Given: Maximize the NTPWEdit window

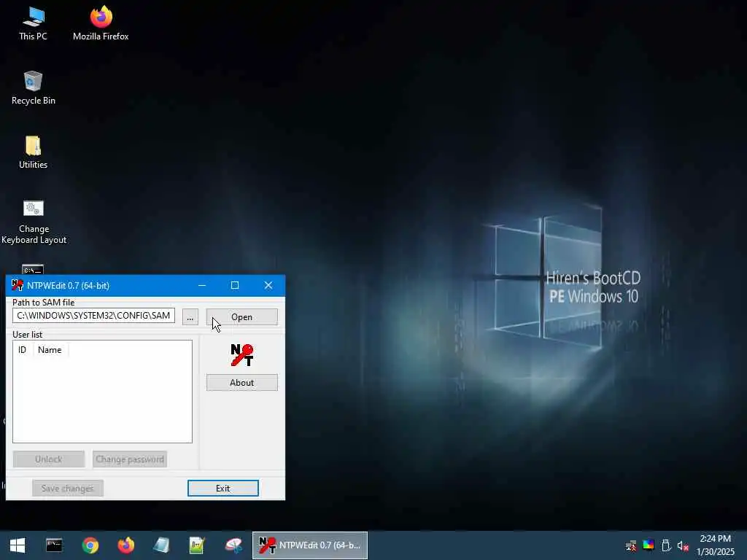Looking at the screenshot, I should click(235, 285).
